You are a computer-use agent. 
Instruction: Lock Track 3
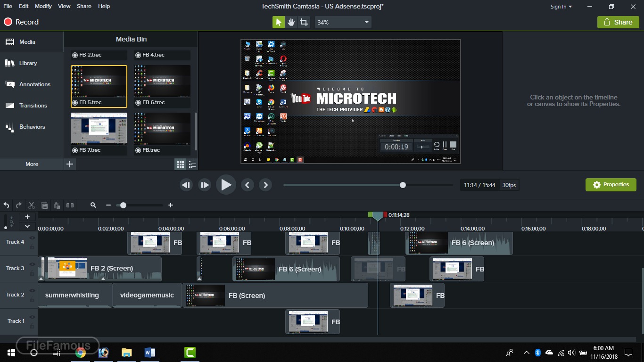pos(32,273)
